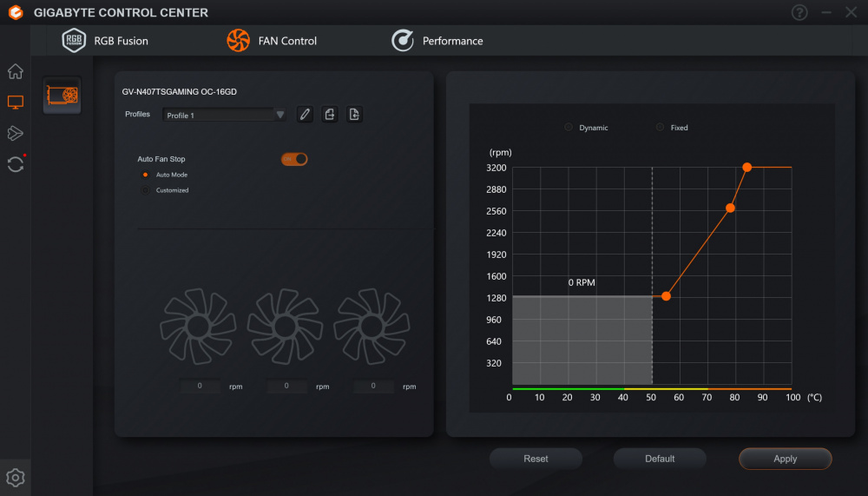Turn off the Auto Fan Stop switch
This screenshot has width=868, height=496.
(x=294, y=159)
